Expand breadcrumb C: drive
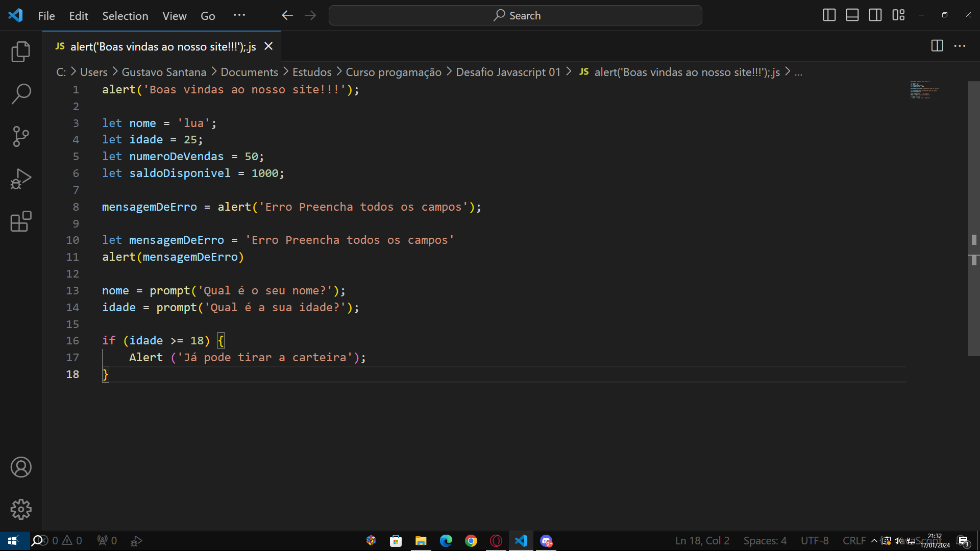The height and width of the screenshot is (551, 980). tap(61, 72)
